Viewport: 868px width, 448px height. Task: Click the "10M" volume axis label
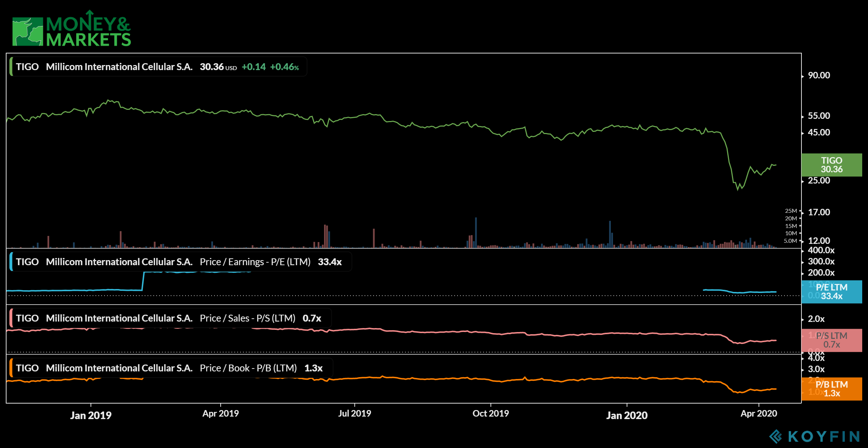[791, 233]
